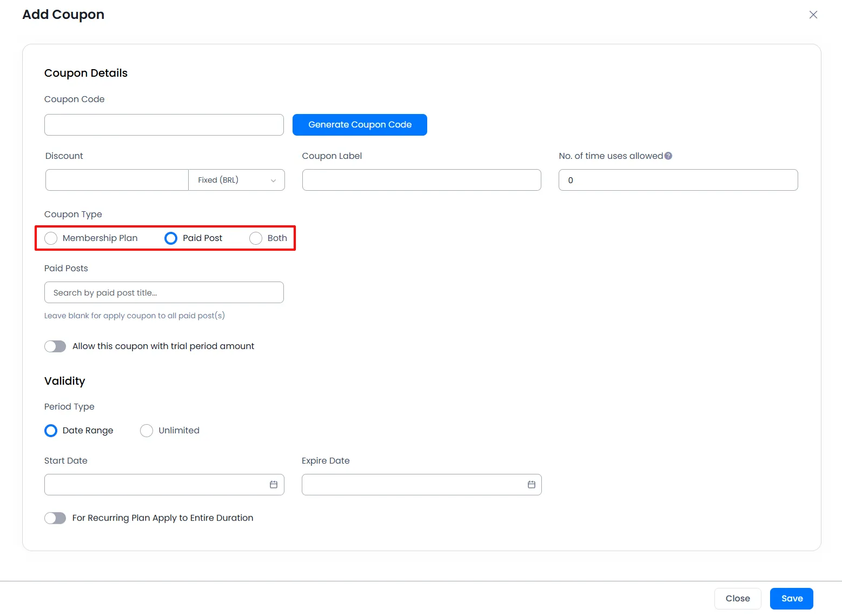The width and height of the screenshot is (842, 616).
Task: Click the help icon beside uses allowed
Action: [668, 156]
